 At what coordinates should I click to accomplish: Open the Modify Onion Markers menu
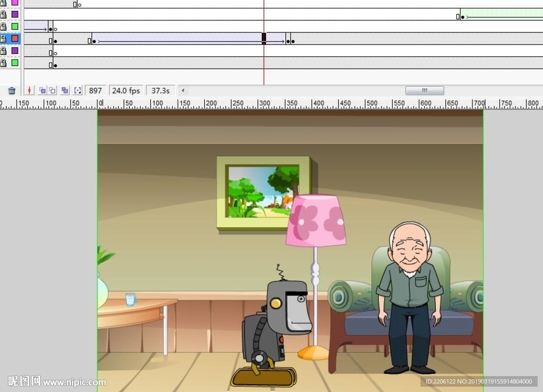click(x=78, y=91)
